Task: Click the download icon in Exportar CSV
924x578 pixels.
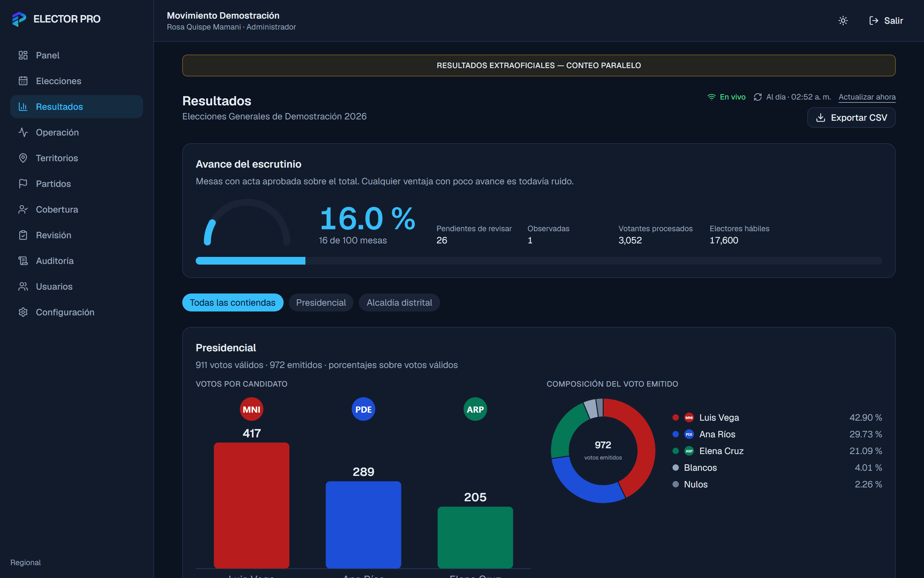Action: [x=820, y=118]
